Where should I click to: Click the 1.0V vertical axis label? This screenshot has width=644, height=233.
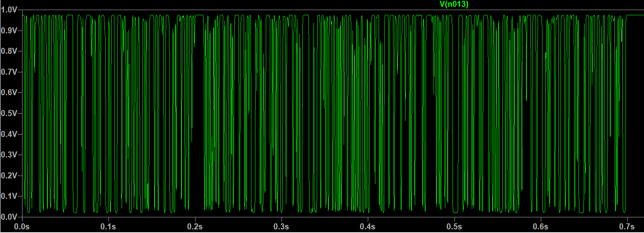coord(9,10)
